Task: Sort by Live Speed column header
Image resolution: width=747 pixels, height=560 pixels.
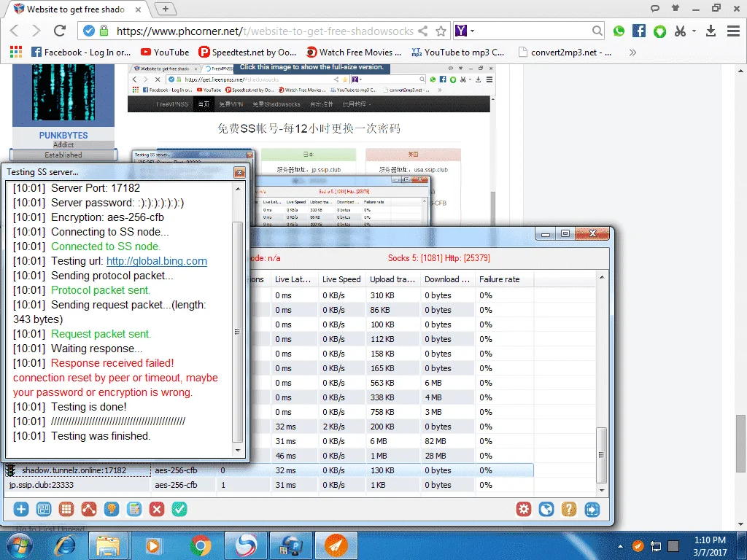Action: (x=341, y=279)
